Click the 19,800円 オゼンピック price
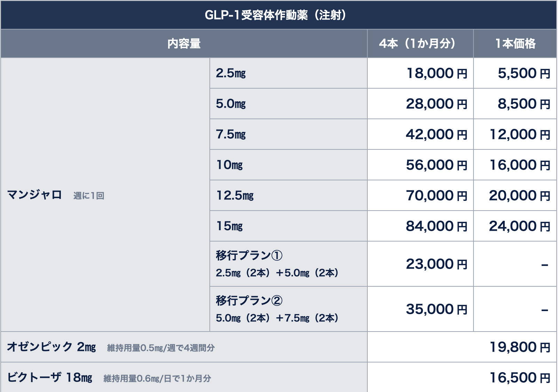This screenshot has width=558, height=392. [520, 347]
